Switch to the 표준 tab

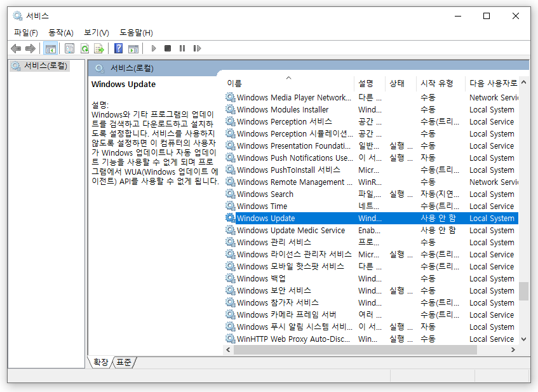tap(123, 362)
